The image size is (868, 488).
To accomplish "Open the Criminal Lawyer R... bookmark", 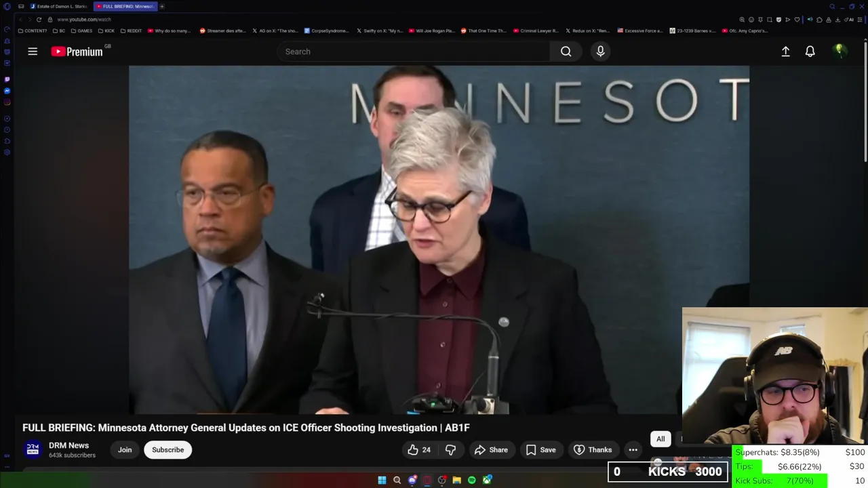I will (536, 30).
